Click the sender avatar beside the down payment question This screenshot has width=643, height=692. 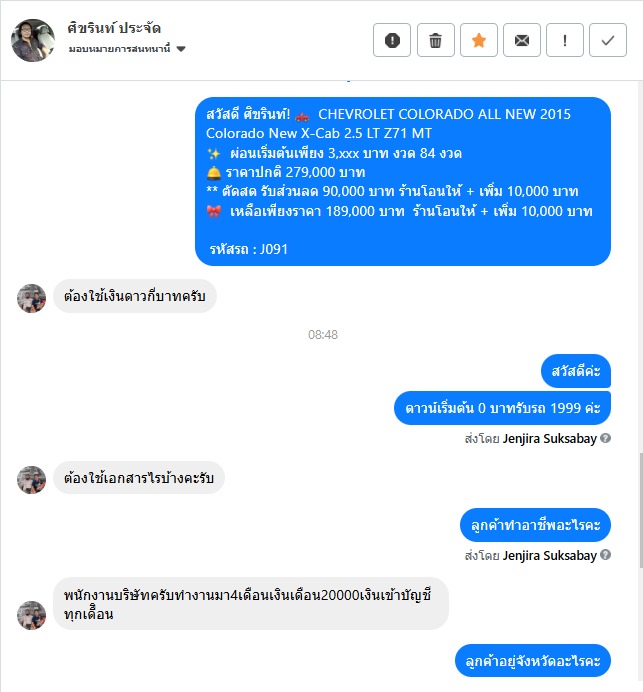31,298
